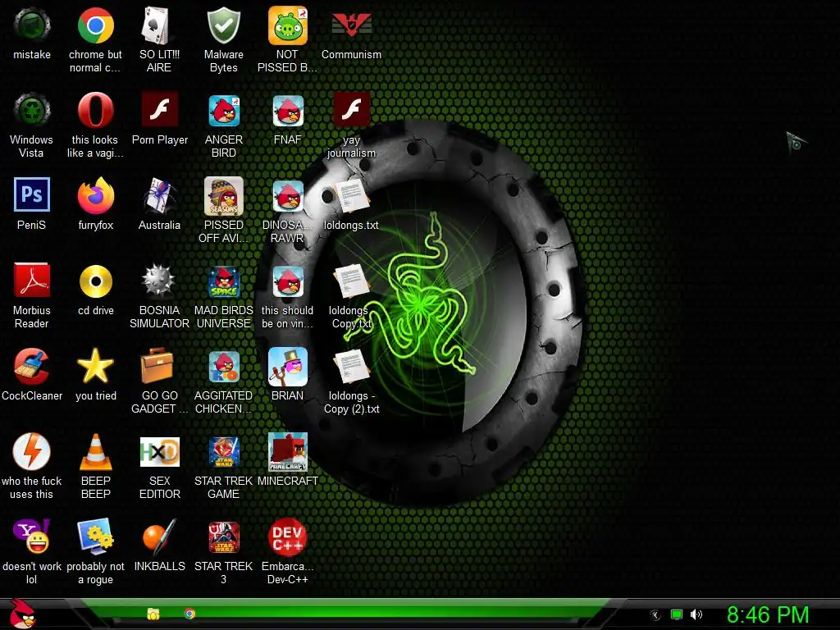
Task: Click the 'Morbius Reader' PDF icon
Action: [x=32, y=280]
